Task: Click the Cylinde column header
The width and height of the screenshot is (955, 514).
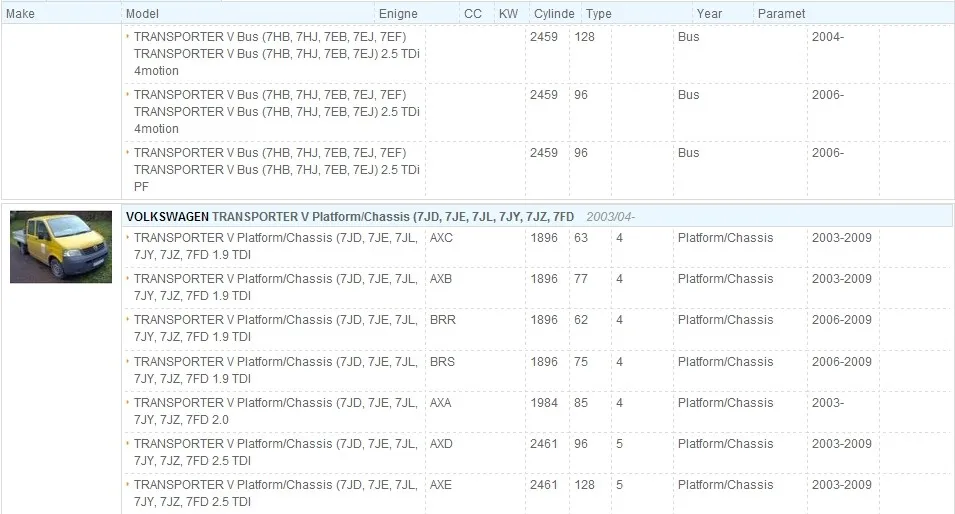Action: [554, 13]
